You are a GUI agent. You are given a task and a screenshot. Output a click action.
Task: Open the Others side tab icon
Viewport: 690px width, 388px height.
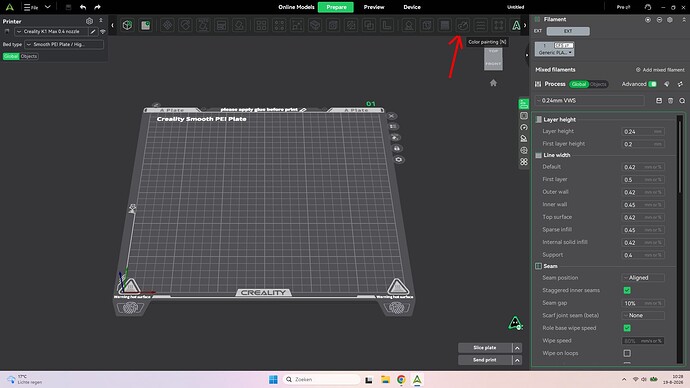pos(524,162)
